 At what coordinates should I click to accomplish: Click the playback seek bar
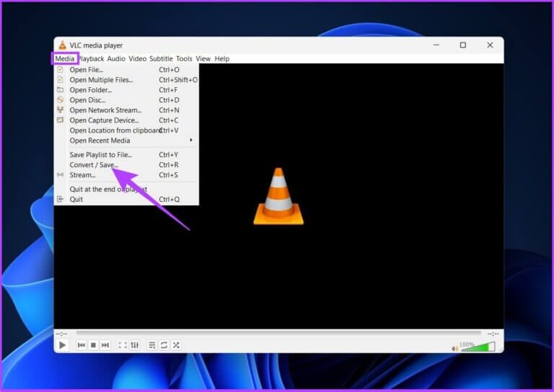click(x=278, y=333)
